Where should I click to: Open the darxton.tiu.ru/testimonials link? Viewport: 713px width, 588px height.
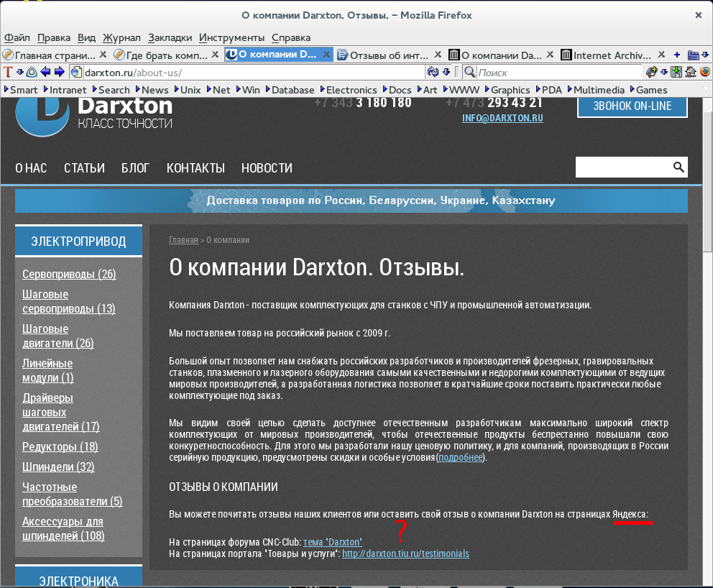[x=405, y=553]
